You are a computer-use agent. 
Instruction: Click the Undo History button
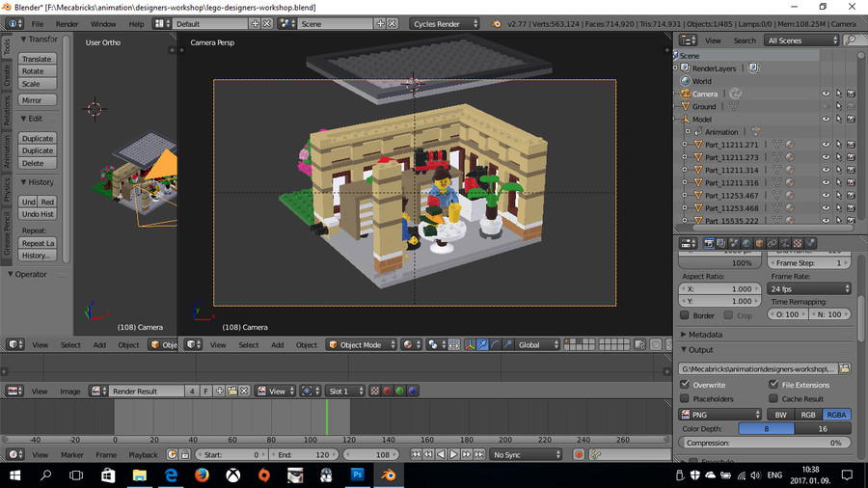[37, 214]
